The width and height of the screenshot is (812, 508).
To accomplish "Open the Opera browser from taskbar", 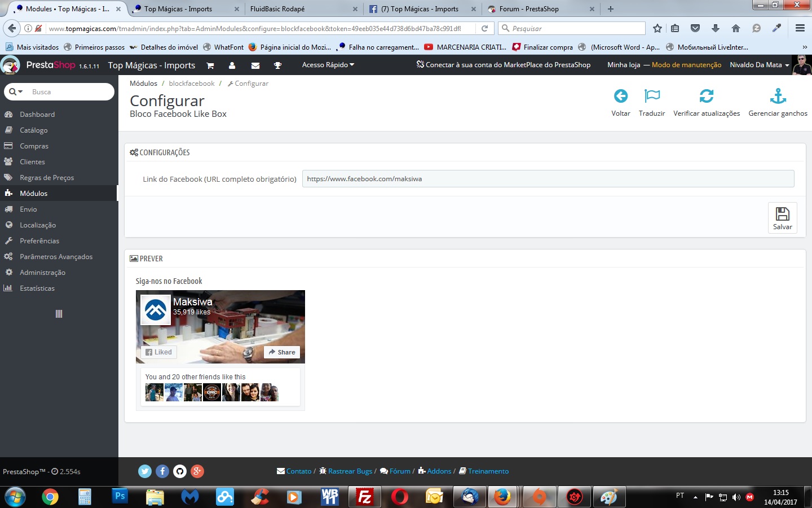I will tap(400, 497).
